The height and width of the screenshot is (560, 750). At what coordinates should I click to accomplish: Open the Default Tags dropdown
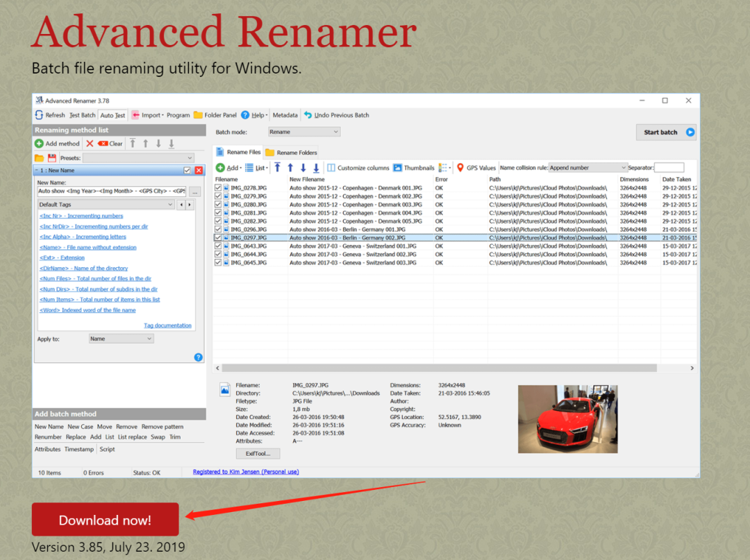tap(106, 205)
